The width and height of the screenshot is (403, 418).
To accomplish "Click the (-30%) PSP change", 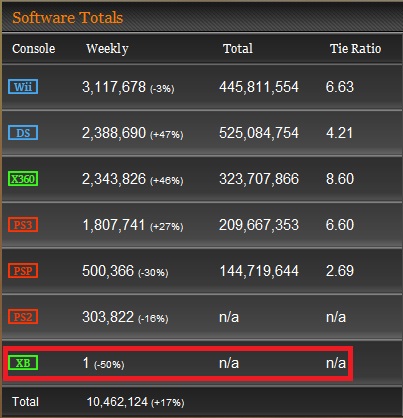I will 153,273.
